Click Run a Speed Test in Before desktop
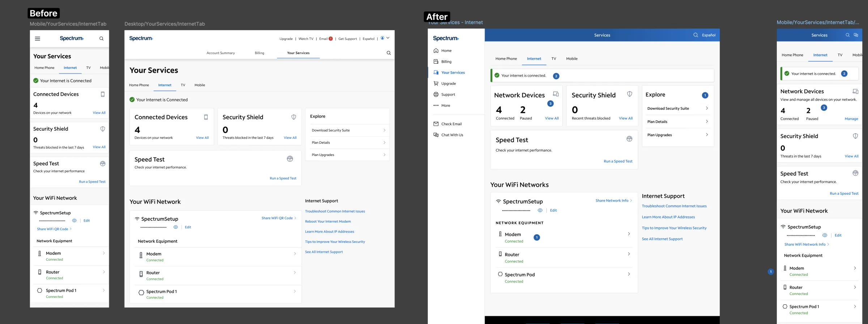The width and height of the screenshot is (868, 324). click(x=283, y=178)
